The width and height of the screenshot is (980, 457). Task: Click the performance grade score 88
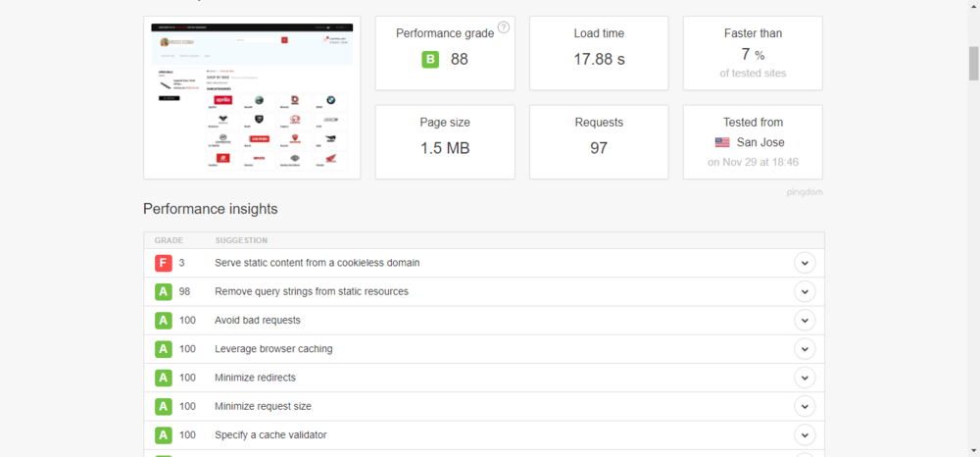click(x=460, y=60)
